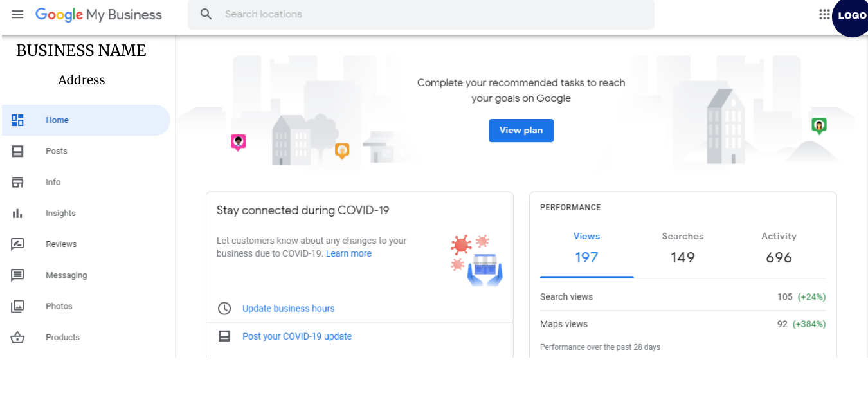Toggle the hamburger menu beside Google My Business

click(17, 14)
